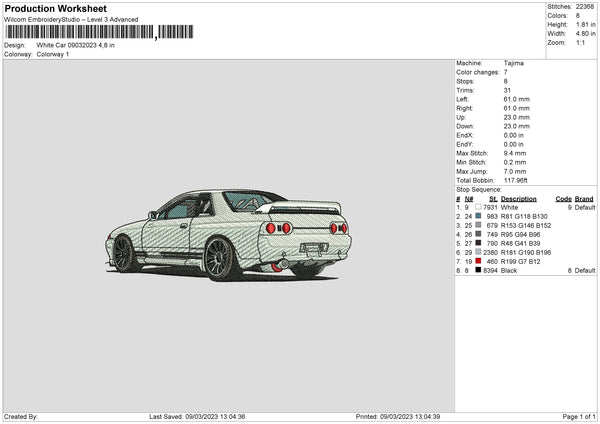Pick the R153 G146 B152 swatch
The width and height of the screenshot is (600, 424).
(x=480, y=225)
